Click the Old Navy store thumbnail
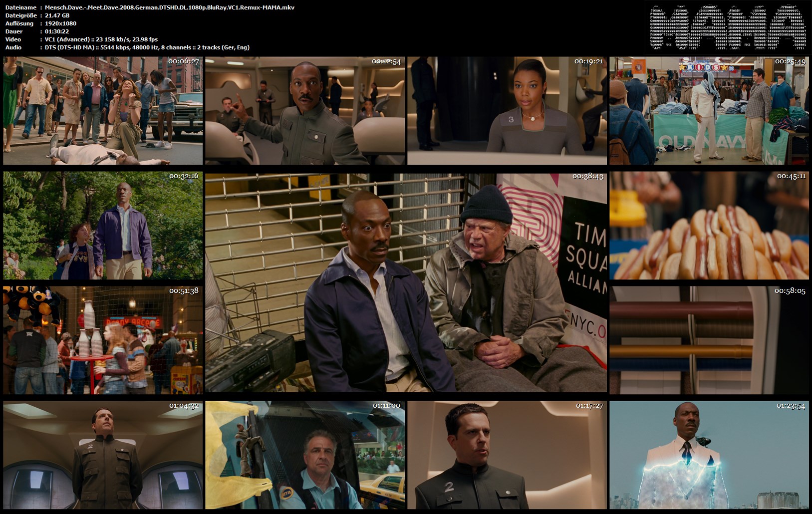This screenshot has height=514, width=812. pos(709,110)
